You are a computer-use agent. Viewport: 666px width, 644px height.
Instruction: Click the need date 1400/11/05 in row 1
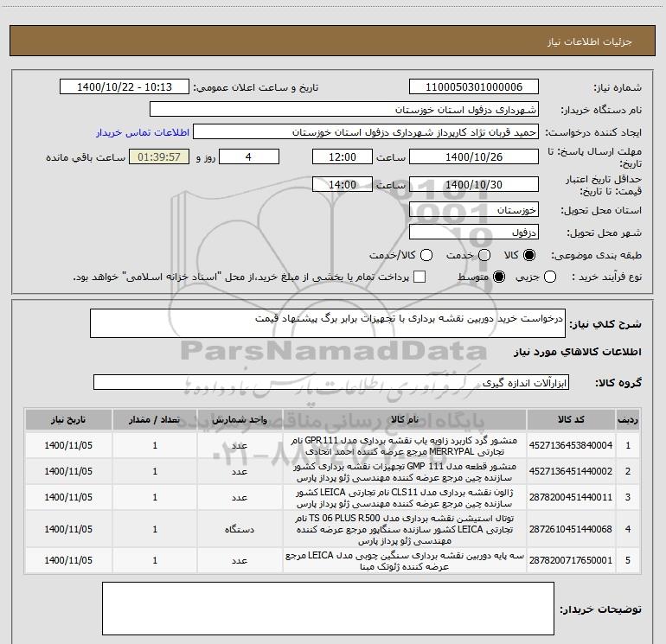(x=68, y=445)
